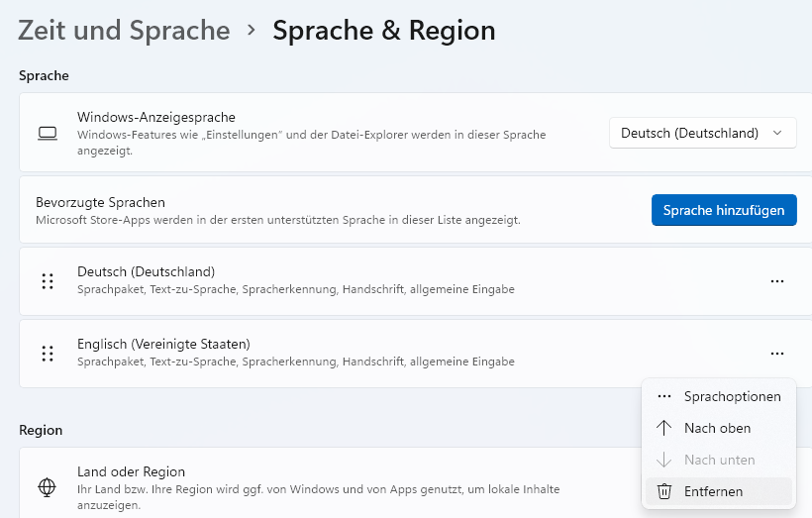Click the Sprache & Region page title
Image resolution: width=812 pixels, height=518 pixels.
pyautogui.click(x=384, y=31)
